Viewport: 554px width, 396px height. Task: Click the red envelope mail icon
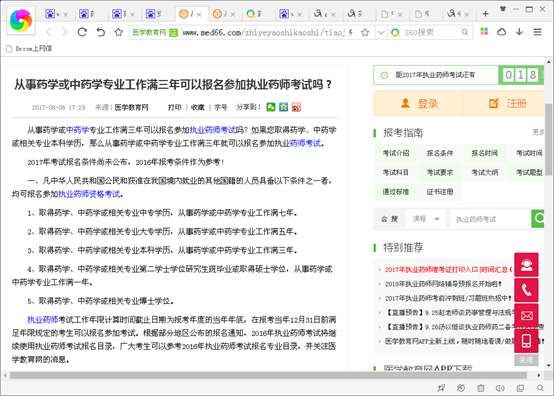click(526, 315)
